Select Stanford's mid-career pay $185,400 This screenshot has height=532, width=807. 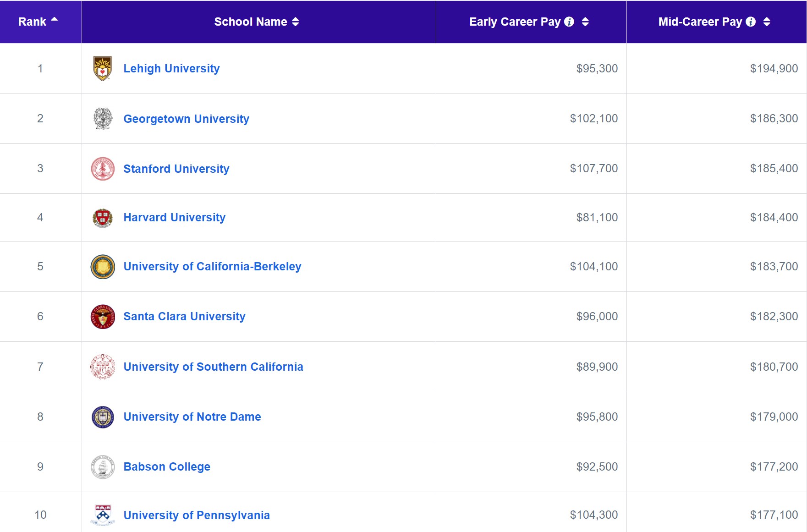coord(774,168)
